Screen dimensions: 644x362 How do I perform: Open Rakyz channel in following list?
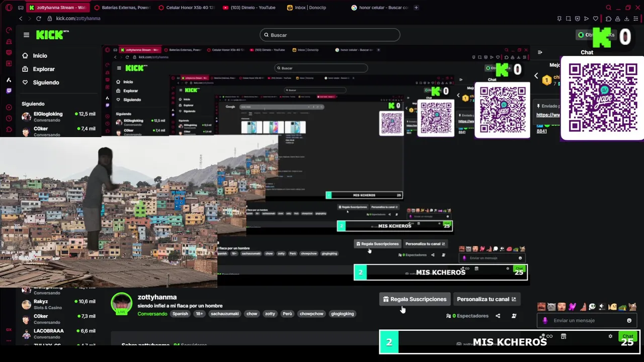[x=58, y=304]
